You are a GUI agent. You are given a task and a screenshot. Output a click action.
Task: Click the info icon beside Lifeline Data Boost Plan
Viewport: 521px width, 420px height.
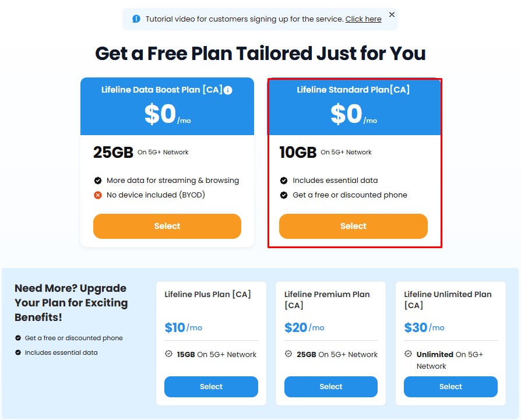click(x=228, y=90)
